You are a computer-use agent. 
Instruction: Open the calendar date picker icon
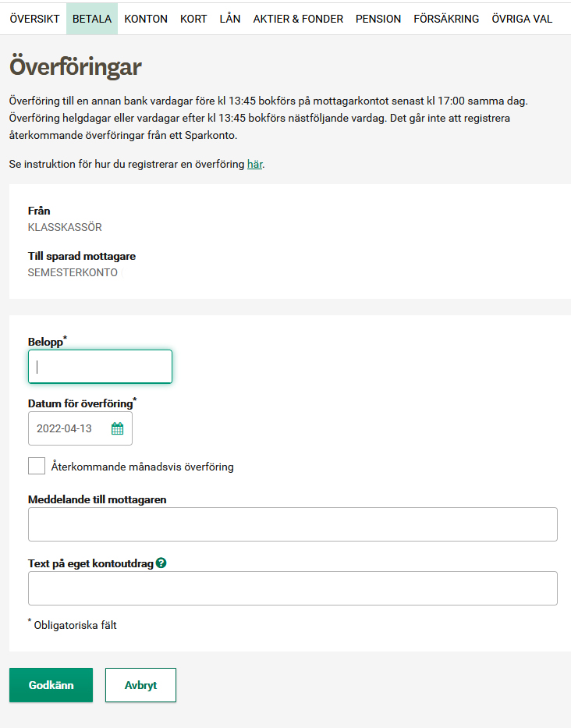[118, 428]
